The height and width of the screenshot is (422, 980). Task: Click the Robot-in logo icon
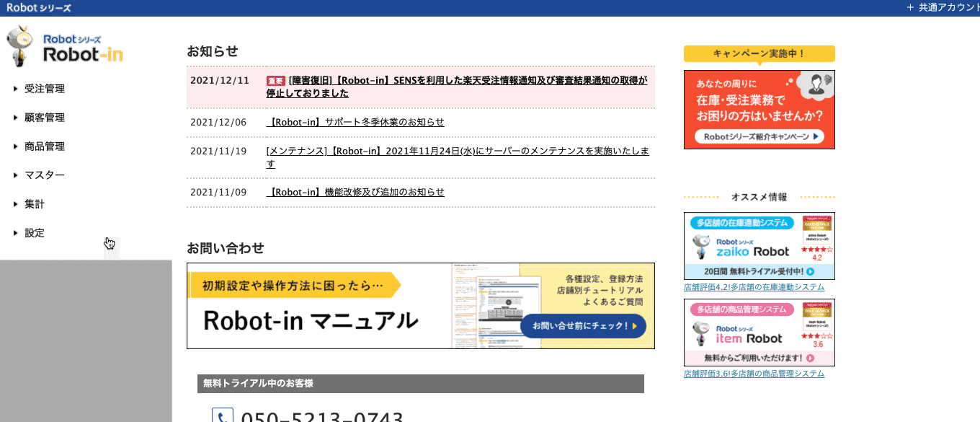click(19, 45)
